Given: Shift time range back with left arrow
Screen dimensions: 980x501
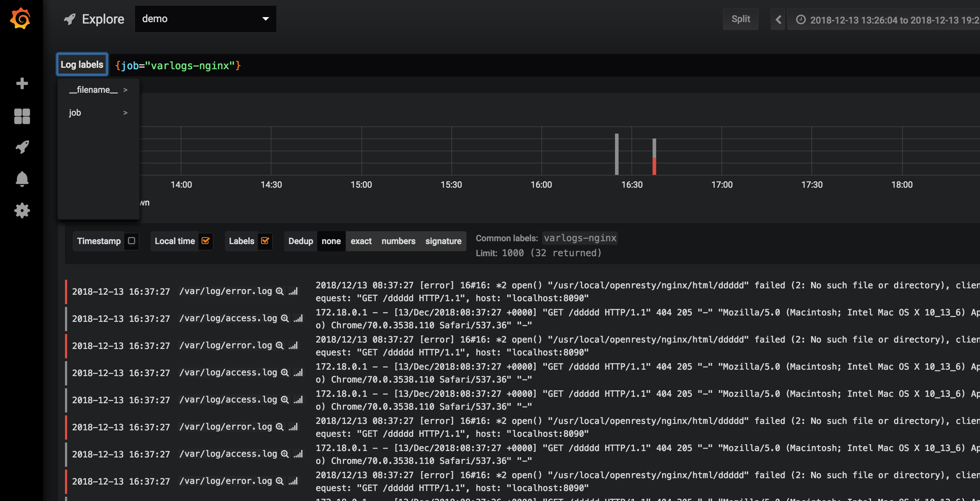Looking at the screenshot, I should click(x=778, y=19).
